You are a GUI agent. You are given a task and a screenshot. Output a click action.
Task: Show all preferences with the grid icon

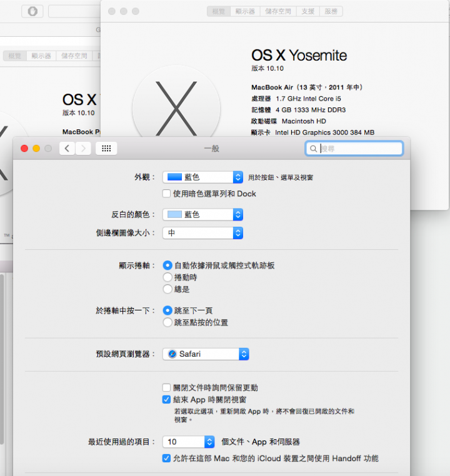106,149
